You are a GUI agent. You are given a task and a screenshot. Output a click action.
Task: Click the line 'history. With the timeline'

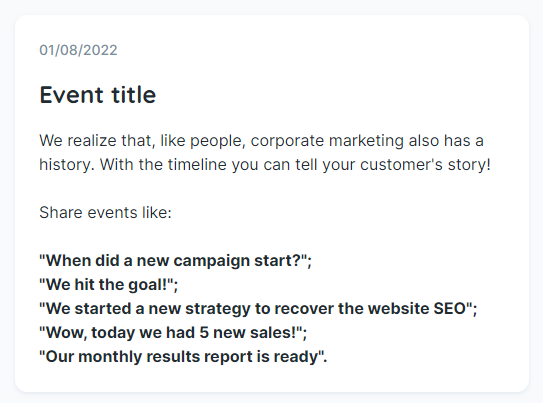tap(265, 164)
